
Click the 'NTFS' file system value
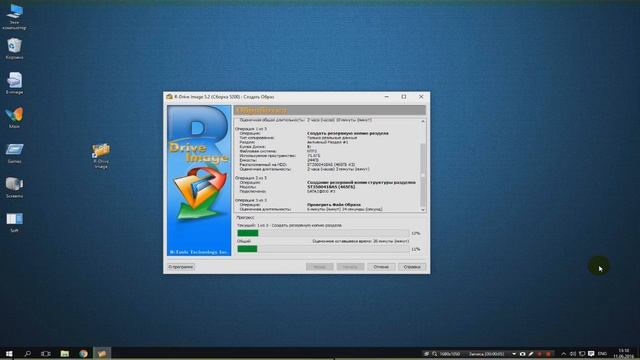(x=312, y=151)
